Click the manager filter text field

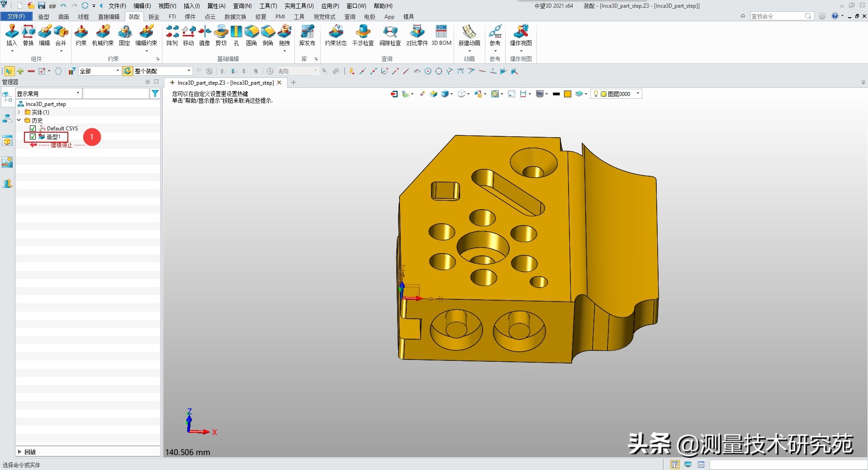coord(116,93)
